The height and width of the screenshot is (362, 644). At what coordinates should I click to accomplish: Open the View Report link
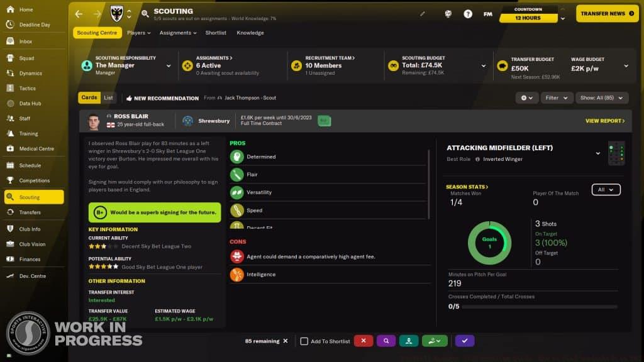click(x=605, y=121)
